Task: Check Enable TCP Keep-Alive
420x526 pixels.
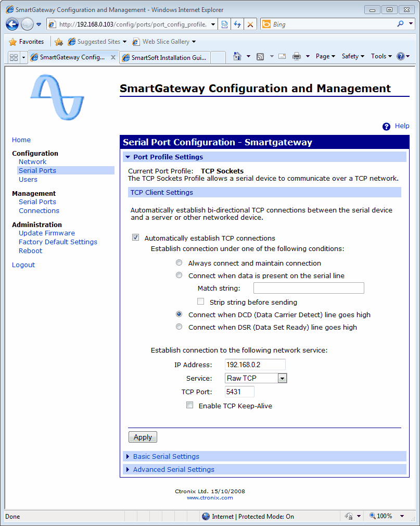Action: (x=190, y=405)
